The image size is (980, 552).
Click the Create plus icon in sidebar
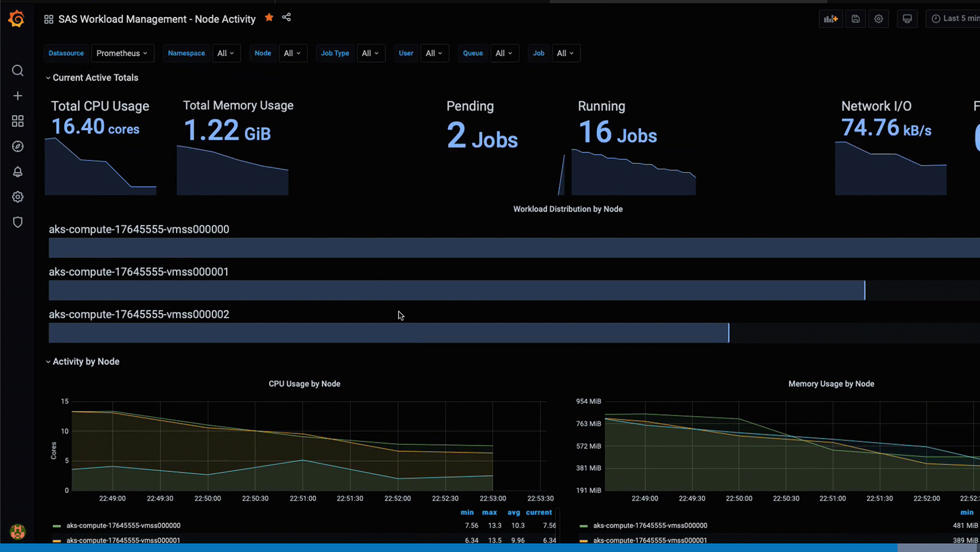coord(17,96)
